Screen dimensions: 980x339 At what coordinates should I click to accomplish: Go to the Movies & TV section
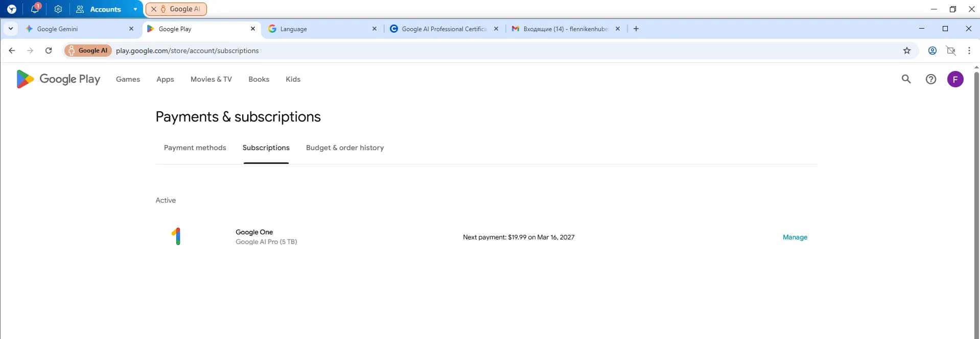[211, 79]
